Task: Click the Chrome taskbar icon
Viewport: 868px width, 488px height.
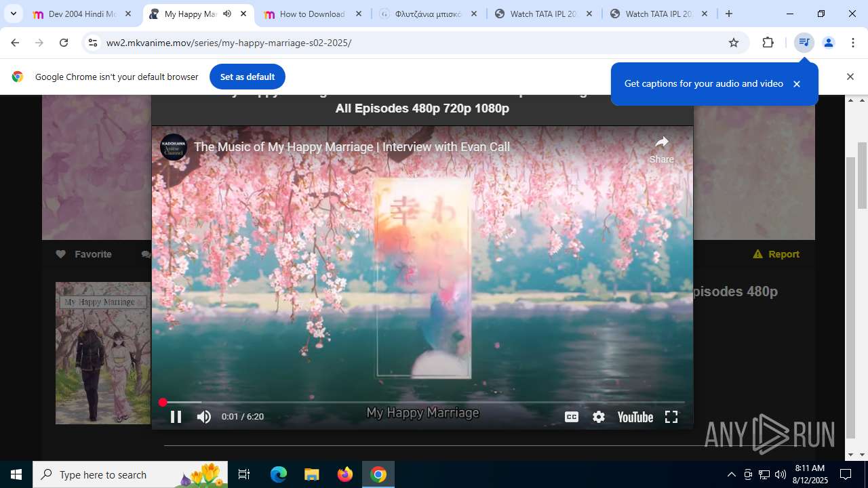Action: [x=378, y=474]
